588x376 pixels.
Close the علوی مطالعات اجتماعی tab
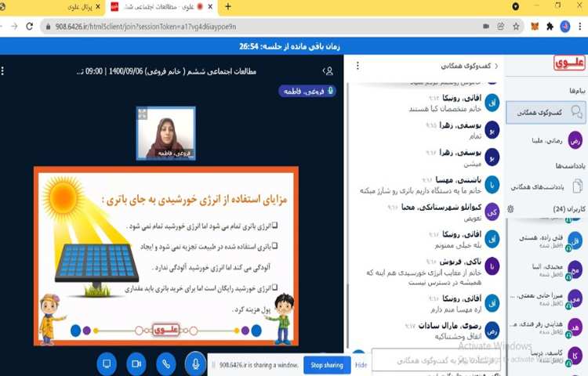pos(210,7)
